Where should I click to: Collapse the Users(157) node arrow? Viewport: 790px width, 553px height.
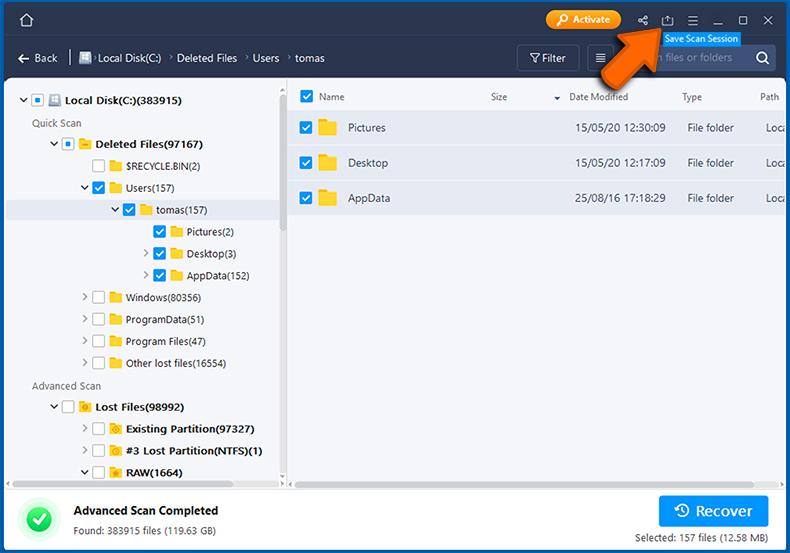[x=85, y=187]
